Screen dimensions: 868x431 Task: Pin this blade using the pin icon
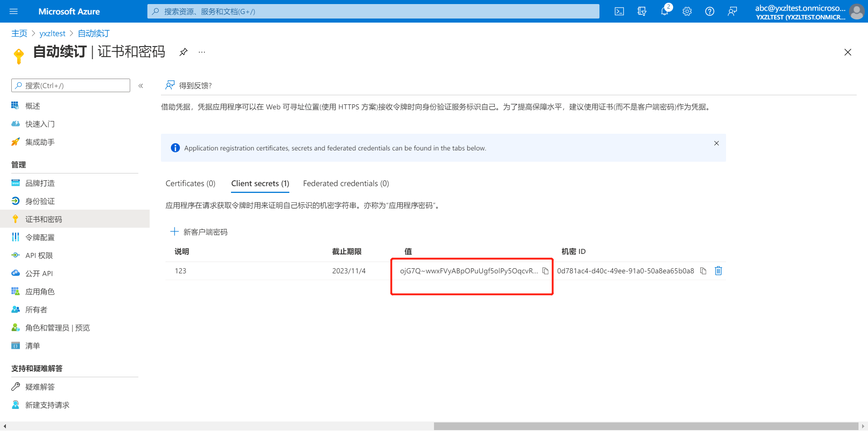[183, 52]
